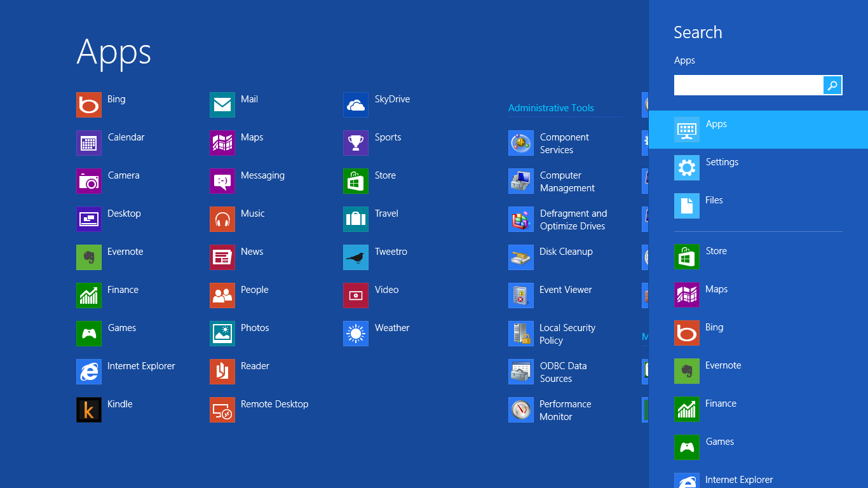Screen dimensions: 868x488
Task: Open the Music app icon
Action: point(222,219)
